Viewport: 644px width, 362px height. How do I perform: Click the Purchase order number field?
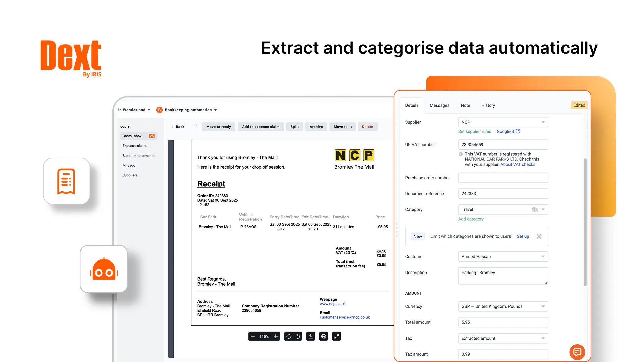pyautogui.click(x=503, y=178)
